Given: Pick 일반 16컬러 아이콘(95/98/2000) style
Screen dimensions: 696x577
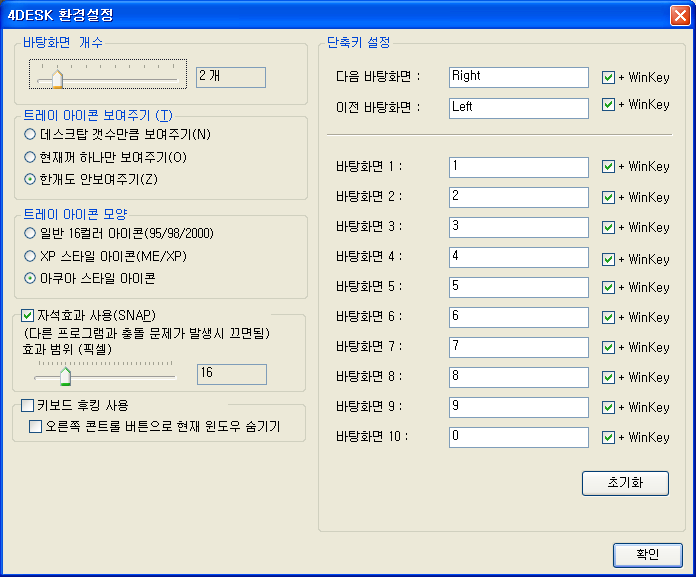Looking at the screenshot, I should click(x=31, y=233).
